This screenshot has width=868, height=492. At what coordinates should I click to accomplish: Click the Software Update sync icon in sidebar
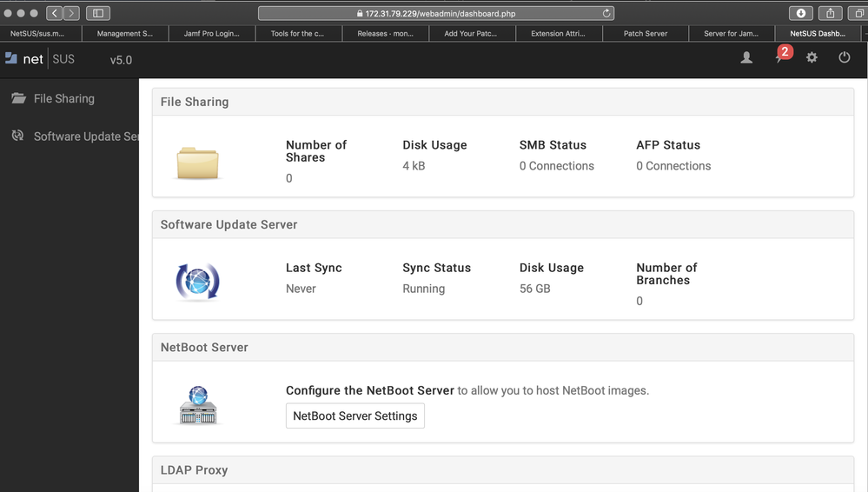tap(17, 136)
